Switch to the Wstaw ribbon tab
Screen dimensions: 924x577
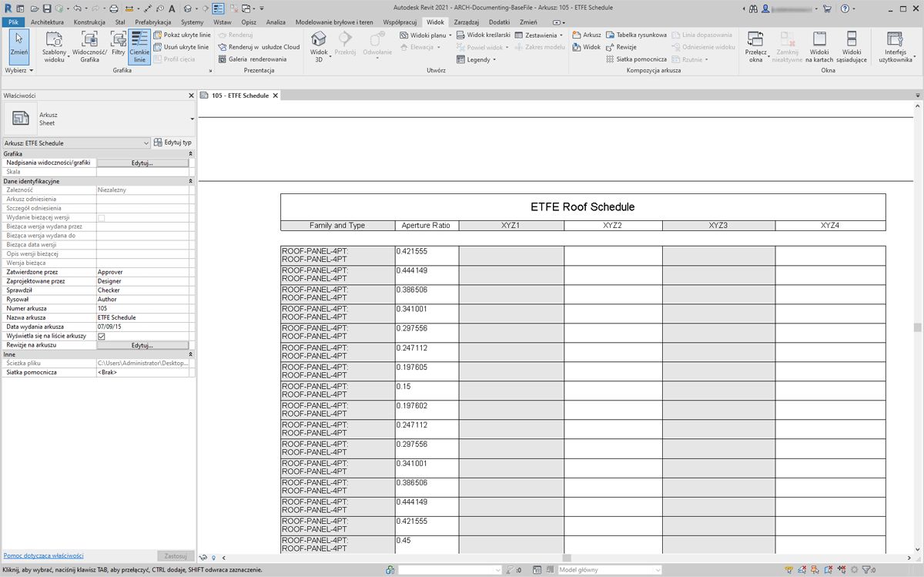pyautogui.click(x=223, y=22)
